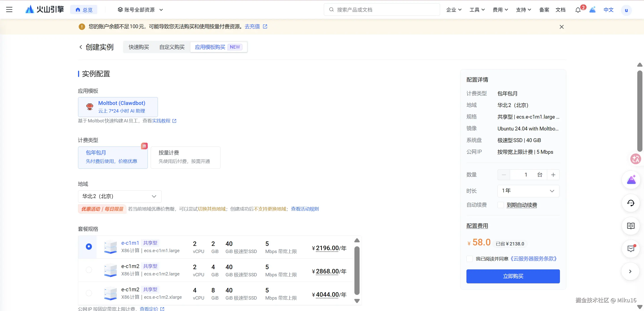Screen dimensions: 644x311
Task: Click the notification bell icon
Action: 578,10
